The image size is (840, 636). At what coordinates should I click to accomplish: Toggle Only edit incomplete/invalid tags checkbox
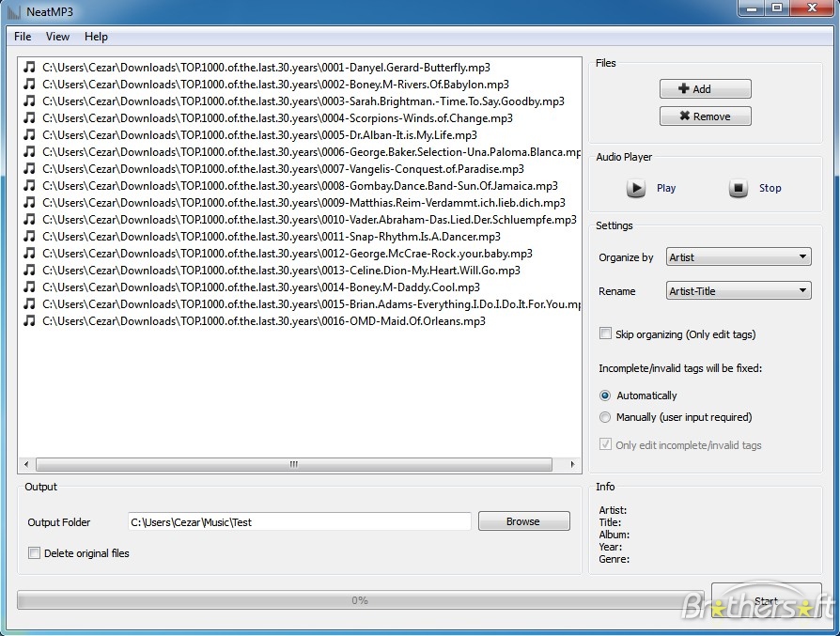point(605,444)
